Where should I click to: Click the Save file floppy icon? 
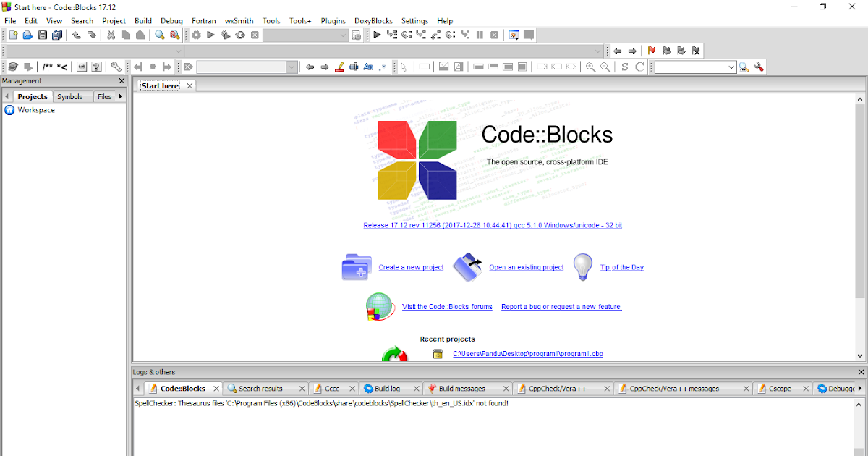(x=43, y=35)
